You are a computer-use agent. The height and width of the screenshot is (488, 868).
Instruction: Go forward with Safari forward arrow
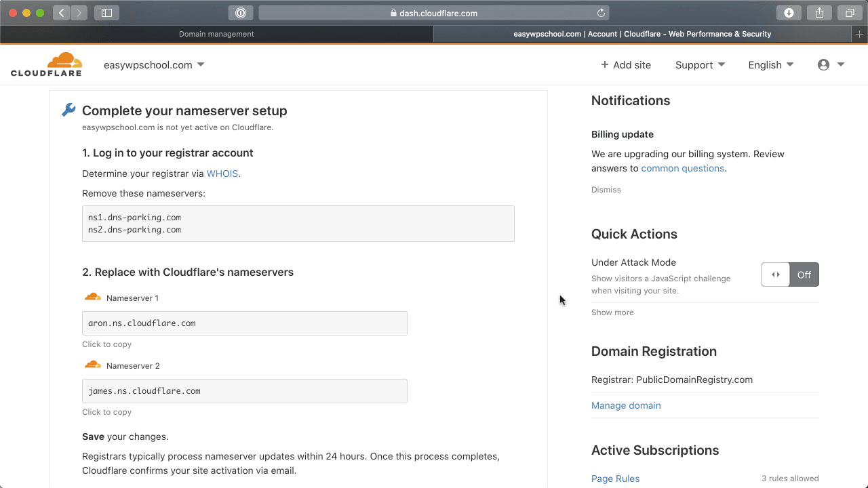click(79, 13)
